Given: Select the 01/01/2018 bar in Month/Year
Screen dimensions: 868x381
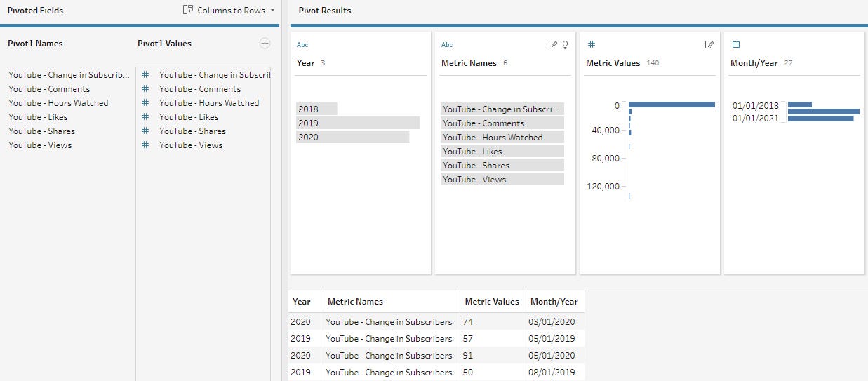Looking at the screenshot, I should pos(800,105).
